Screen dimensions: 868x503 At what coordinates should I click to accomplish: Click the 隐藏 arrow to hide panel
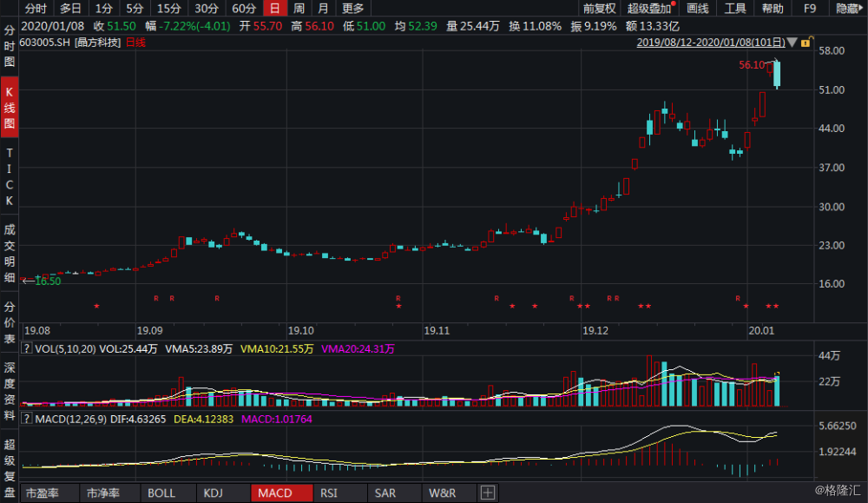(849, 9)
